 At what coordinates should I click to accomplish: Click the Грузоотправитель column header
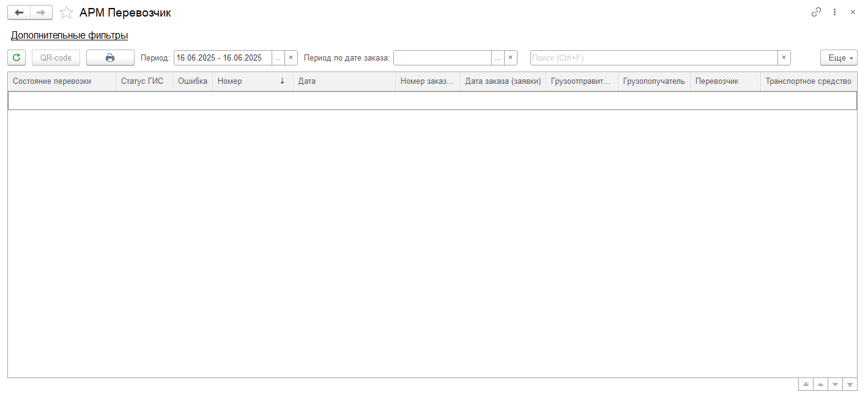(x=582, y=81)
